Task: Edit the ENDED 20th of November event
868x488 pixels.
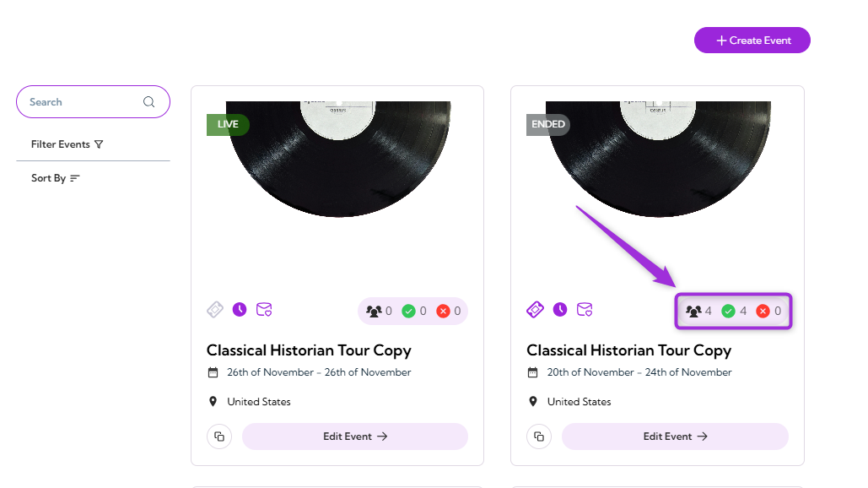Action: tap(675, 436)
